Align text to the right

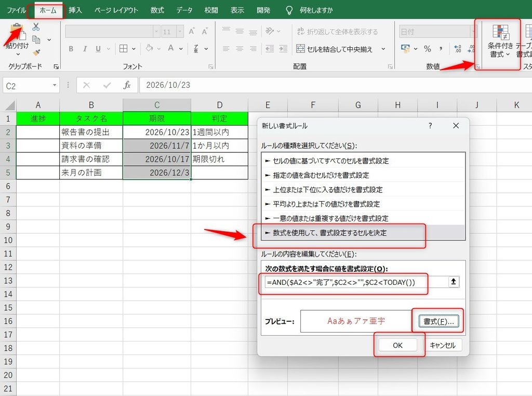pyautogui.click(x=253, y=49)
